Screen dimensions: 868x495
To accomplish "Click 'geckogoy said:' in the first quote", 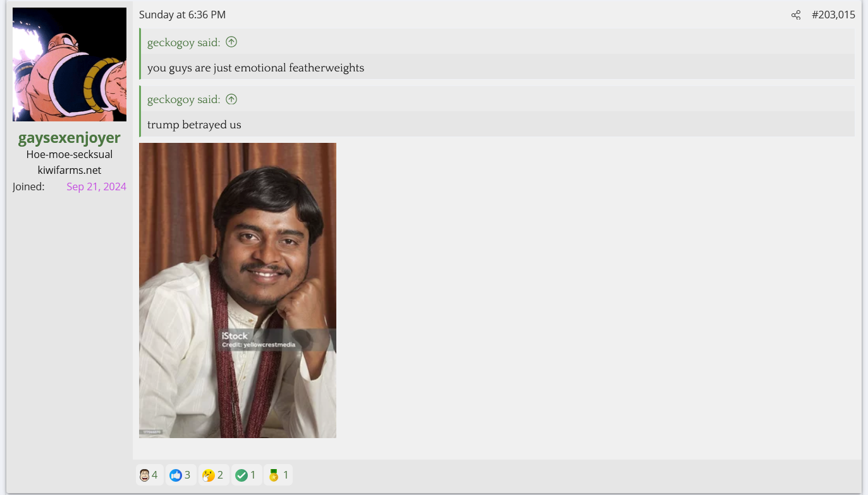I will (x=183, y=42).
